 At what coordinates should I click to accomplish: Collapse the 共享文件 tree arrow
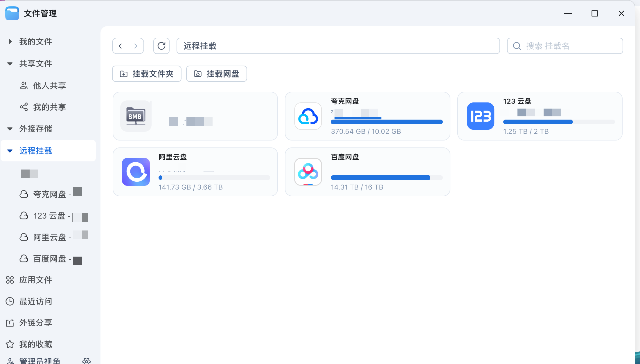tap(10, 64)
